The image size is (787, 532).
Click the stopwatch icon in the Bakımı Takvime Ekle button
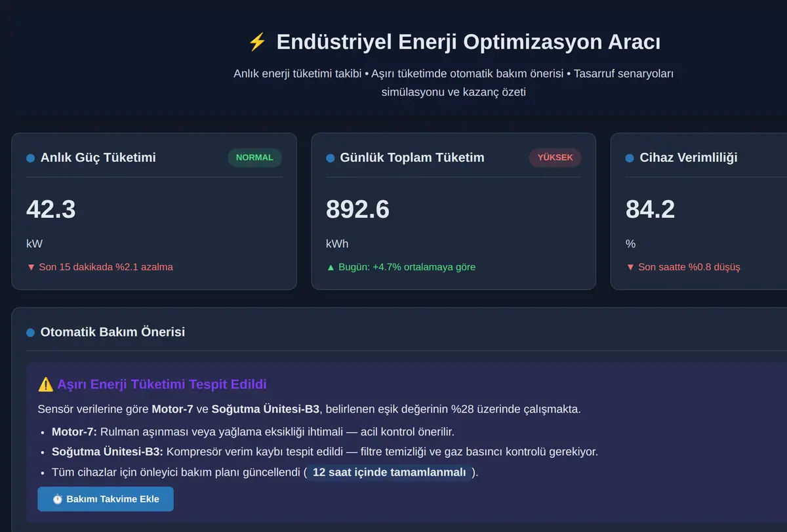(58, 499)
